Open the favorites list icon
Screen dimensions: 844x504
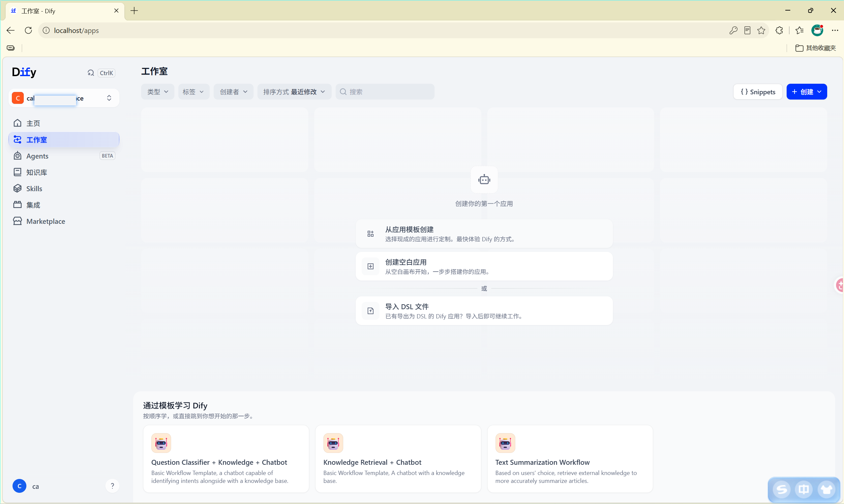799,30
